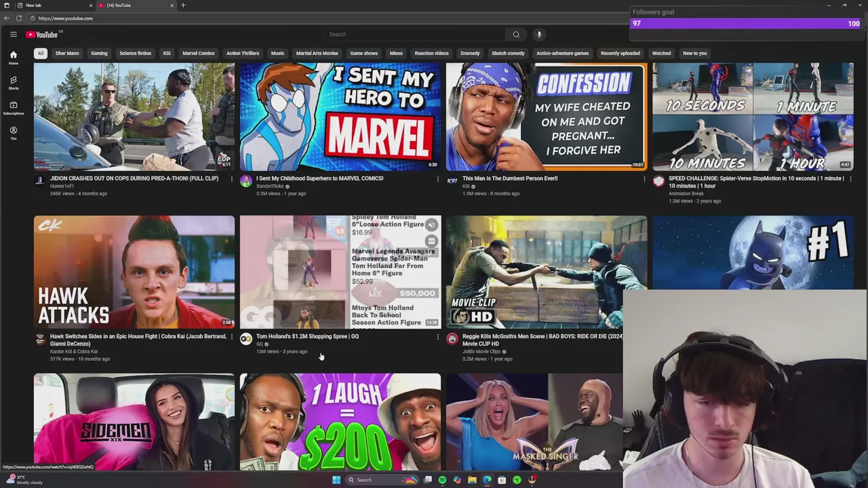The width and height of the screenshot is (868, 488).
Task: Play the 'I Sent My Hero to Marvel' thumbnail
Action: pos(340,117)
